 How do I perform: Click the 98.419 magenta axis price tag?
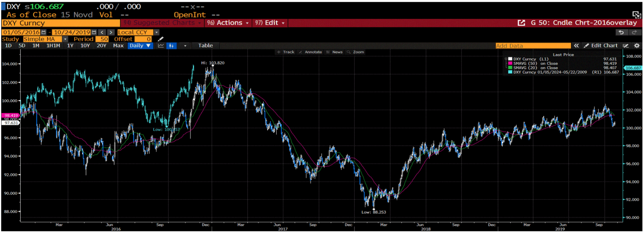(x=10, y=115)
